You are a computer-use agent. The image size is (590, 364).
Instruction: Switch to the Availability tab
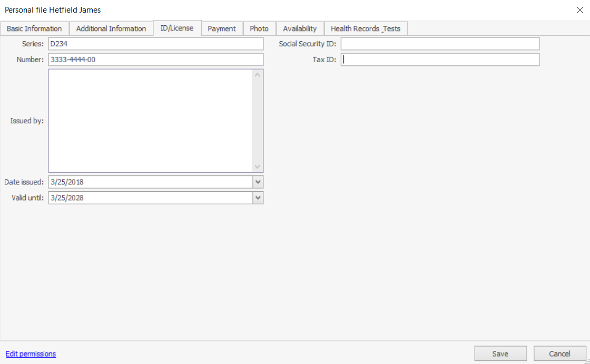coord(300,28)
